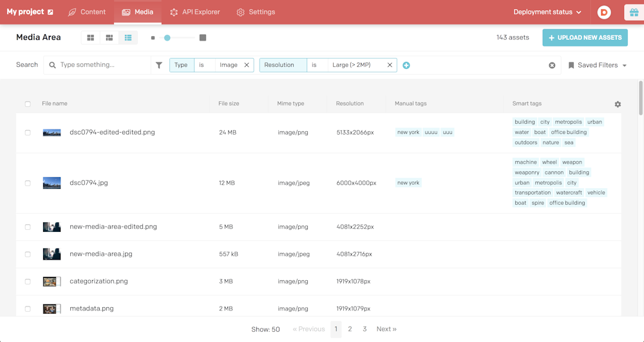This screenshot has height=342, width=644.
Task: Clear all filters with the X icon
Action: [x=552, y=66]
